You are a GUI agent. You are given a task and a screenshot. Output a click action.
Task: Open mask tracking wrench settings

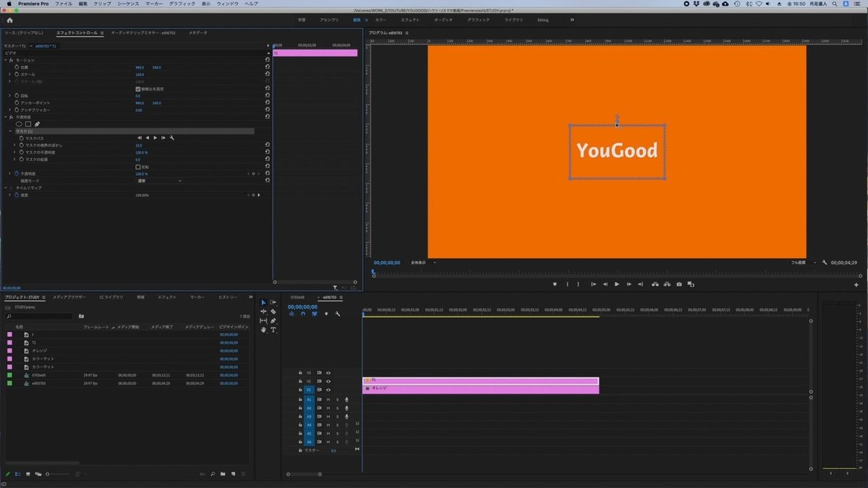[x=172, y=137]
